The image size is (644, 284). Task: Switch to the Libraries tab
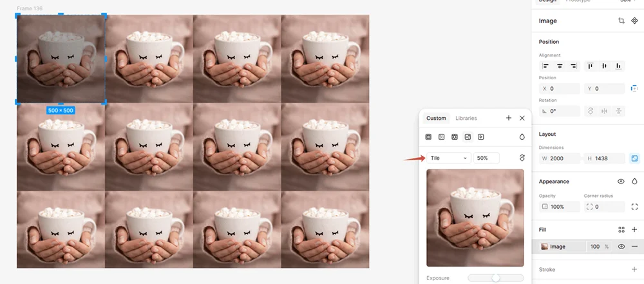(x=466, y=118)
